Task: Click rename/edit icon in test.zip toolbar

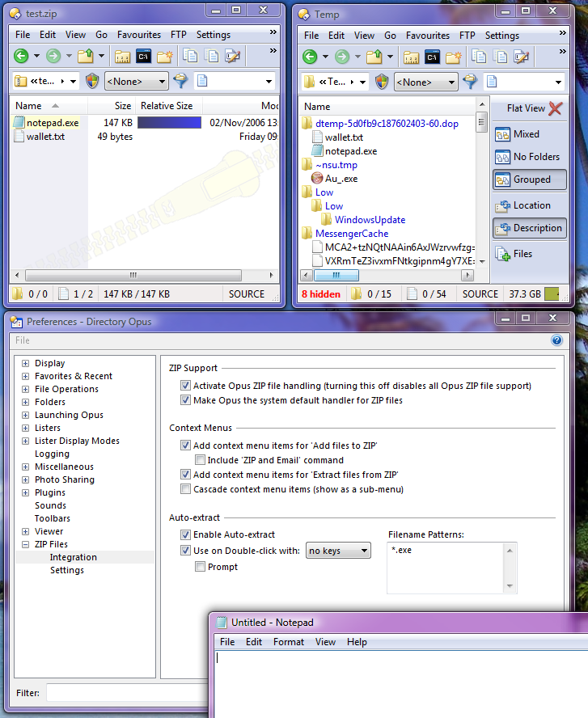Action: [x=233, y=56]
